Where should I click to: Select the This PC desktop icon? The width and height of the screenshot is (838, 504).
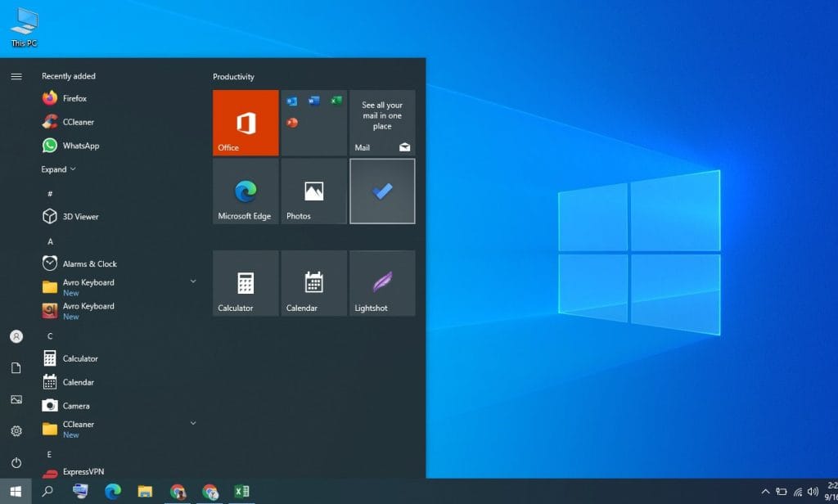24,27
